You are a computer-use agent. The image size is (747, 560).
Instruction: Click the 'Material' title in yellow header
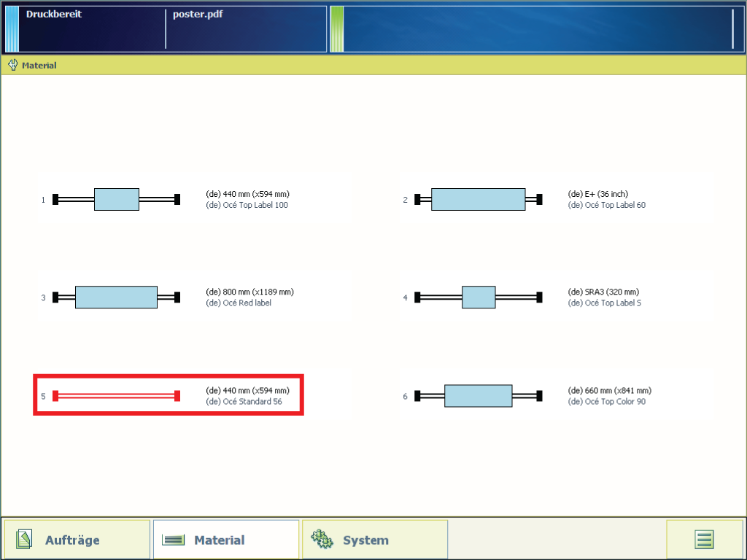[x=39, y=65]
